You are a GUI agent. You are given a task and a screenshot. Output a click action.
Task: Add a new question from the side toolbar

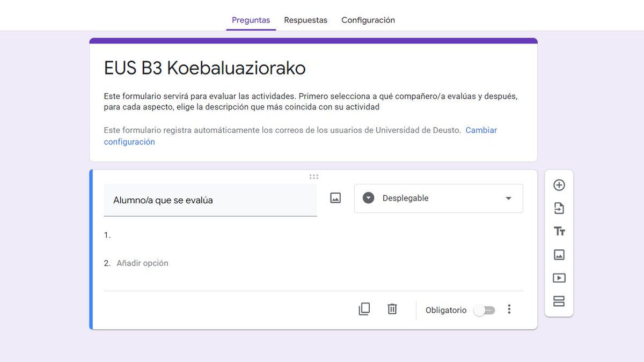tap(559, 185)
